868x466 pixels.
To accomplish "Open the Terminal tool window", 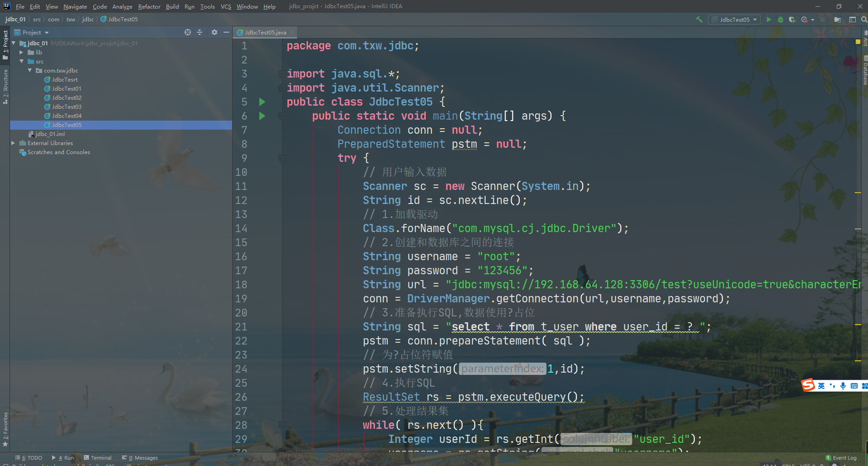I will pyautogui.click(x=98, y=458).
